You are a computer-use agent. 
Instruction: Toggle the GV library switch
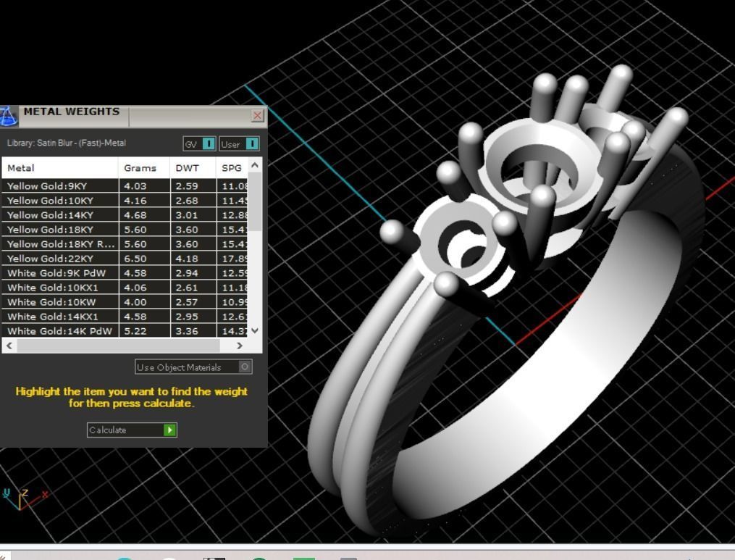pyautogui.click(x=199, y=143)
